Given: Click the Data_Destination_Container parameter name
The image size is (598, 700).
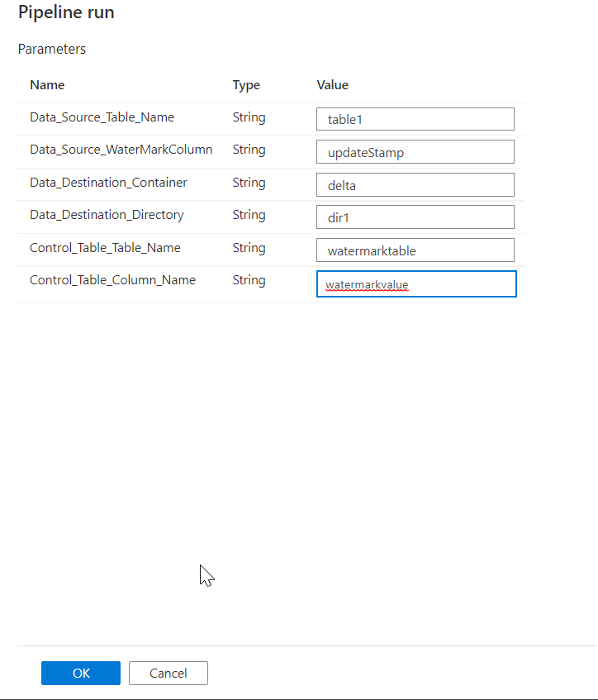Looking at the screenshot, I should [108, 183].
